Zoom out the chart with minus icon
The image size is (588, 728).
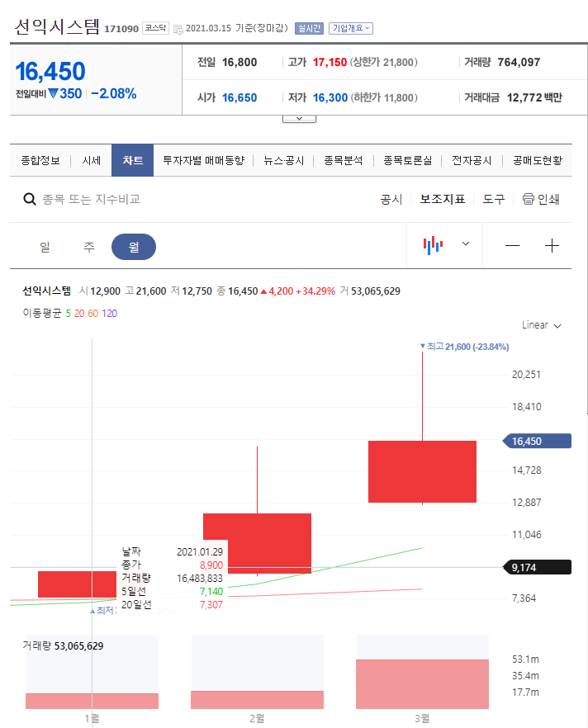(512, 246)
